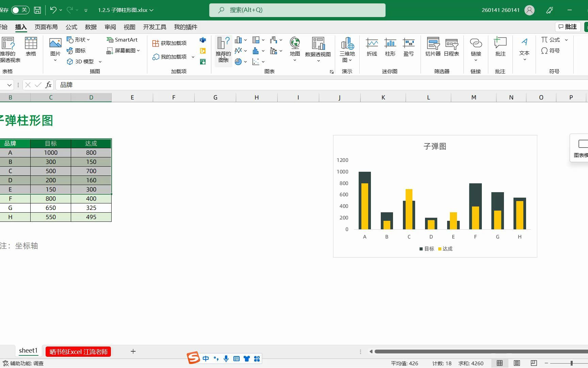This screenshot has width=588, height=368.
Task: Open the 地图 map chart button
Action: [x=295, y=49]
